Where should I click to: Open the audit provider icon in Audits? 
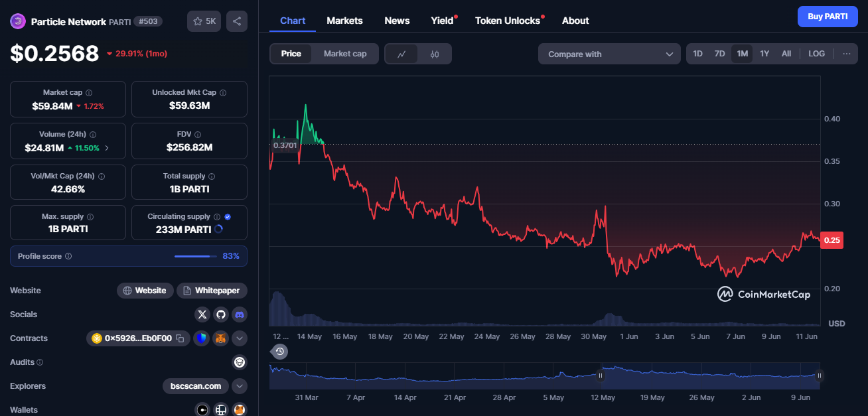pyautogui.click(x=240, y=362)
